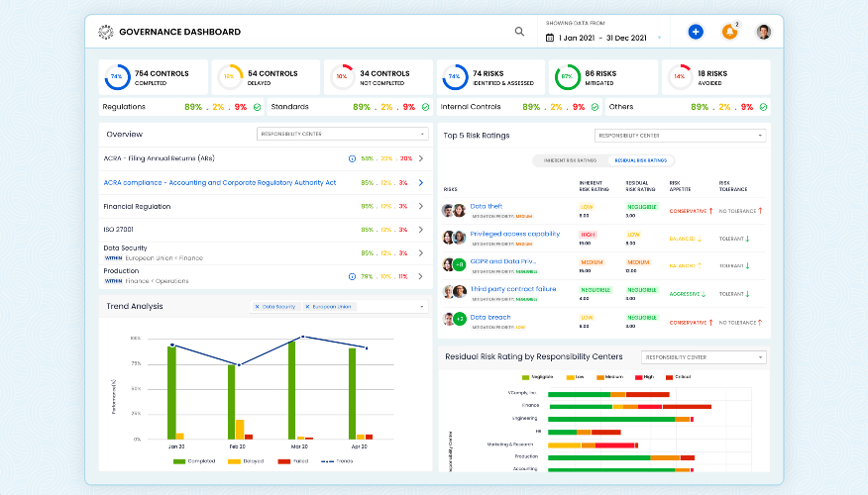This screenshot has height=495, width=868.
Task: Open the Data theft risk link
Action: 487,206
